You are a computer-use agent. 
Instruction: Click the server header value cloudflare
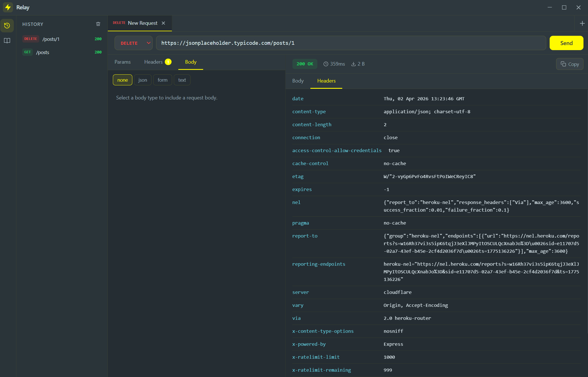click(x=397, y=292)
